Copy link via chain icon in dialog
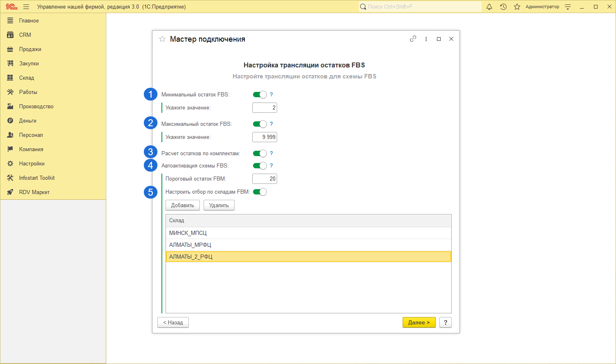616x364 pixels. (x=413, y=39)
